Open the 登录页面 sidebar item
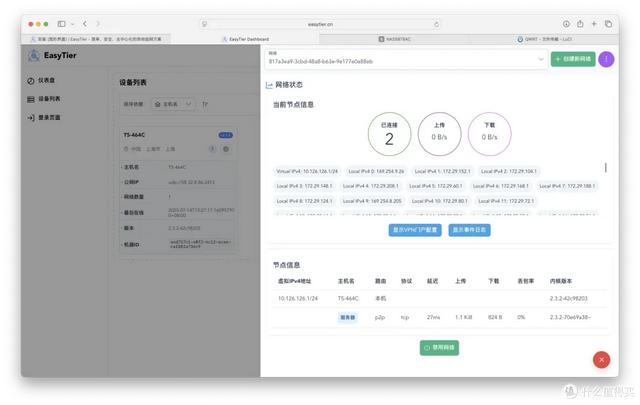This screenshot has width=640, height=405. pos(44,118)
